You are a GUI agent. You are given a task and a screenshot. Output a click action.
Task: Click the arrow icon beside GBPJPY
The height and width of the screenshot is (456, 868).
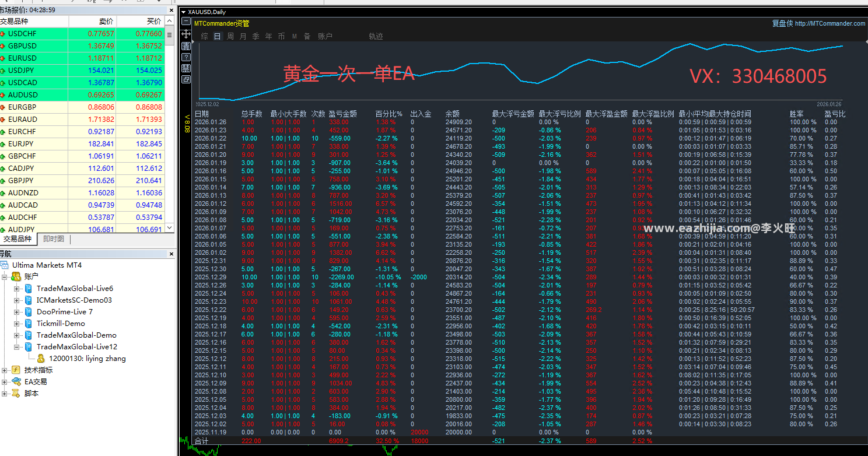coord(3,181)
